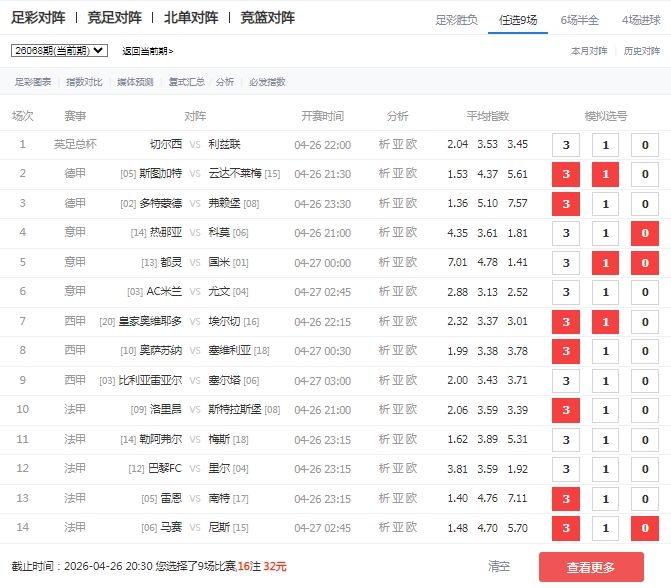Image resolution: width=671 pixels, height=588 pixels.
Task: Open 媒体预测 in the sub-menu
Action: (x=135, y=82)
